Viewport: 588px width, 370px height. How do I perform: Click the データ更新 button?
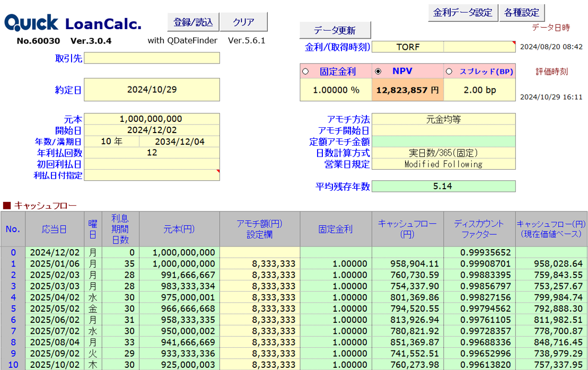335,30
